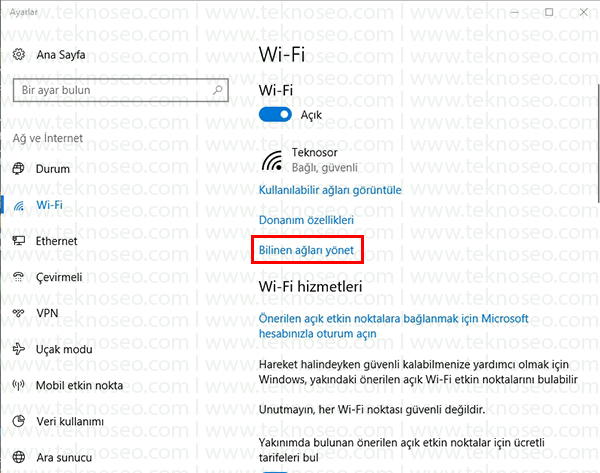The width and height of the screenshot is (600, 473).
Task: Open the Durum page
Action: tap(53, 169)
